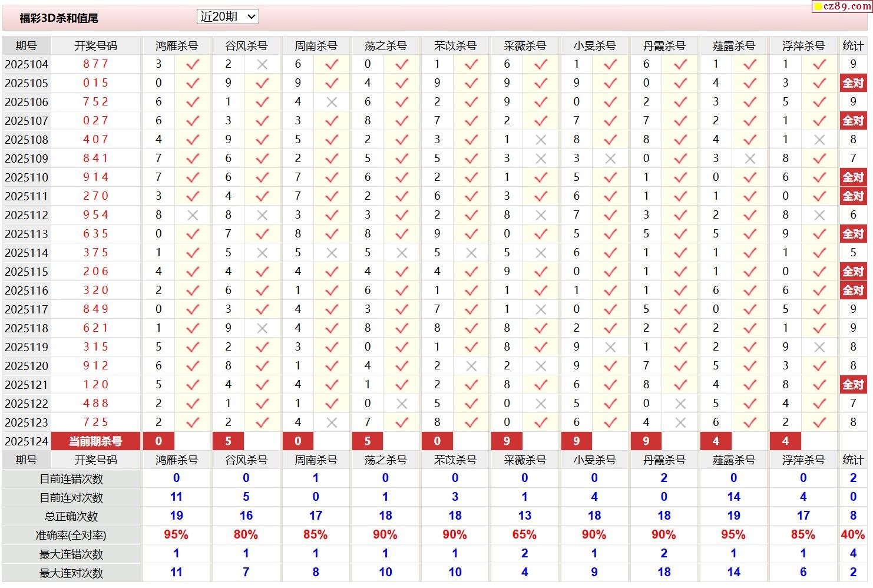Viewport: 873px width, 588px height.
Task: Click the cross mark for 周南杀号 in 2025106
Action: [332, 102]
